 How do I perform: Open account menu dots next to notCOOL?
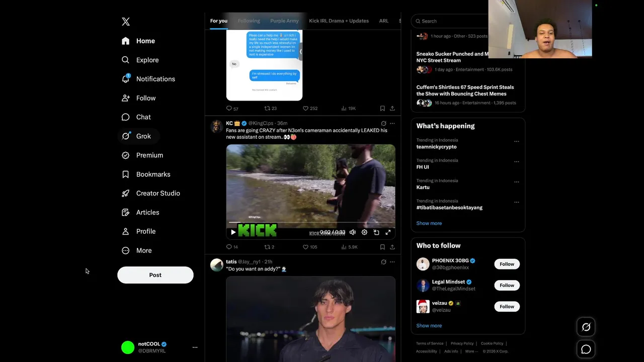tap(195, 347)
